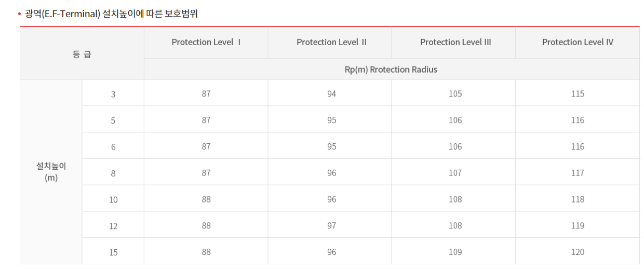
Task: Click the cell showing 105
Action: [x=455, y=94]
